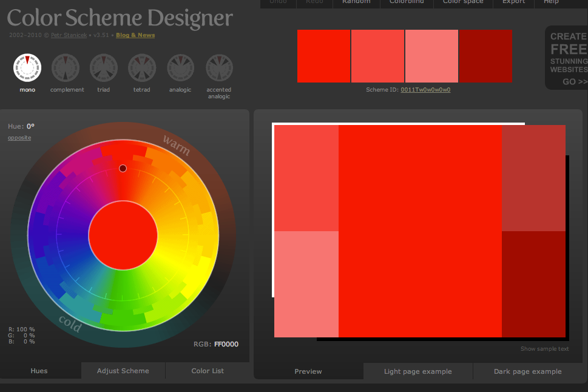588x392 pixels.
Task: Click the Color Scheme Designer title
Action: click(120, 18)
